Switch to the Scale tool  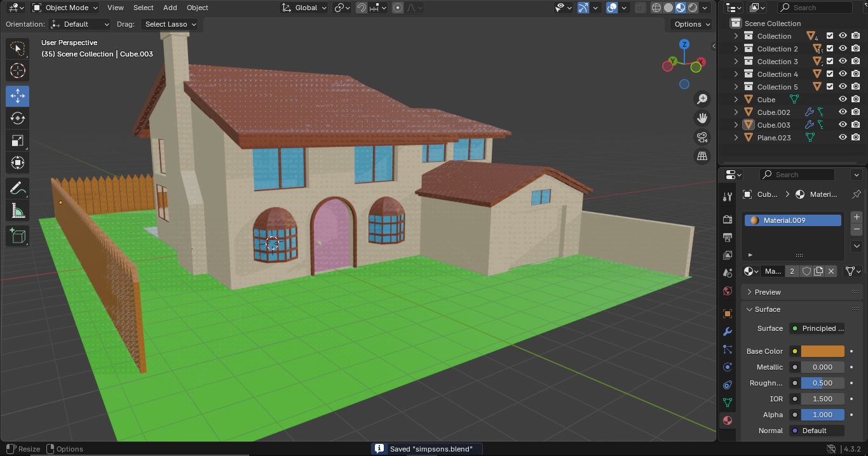[x=18, y=140]
